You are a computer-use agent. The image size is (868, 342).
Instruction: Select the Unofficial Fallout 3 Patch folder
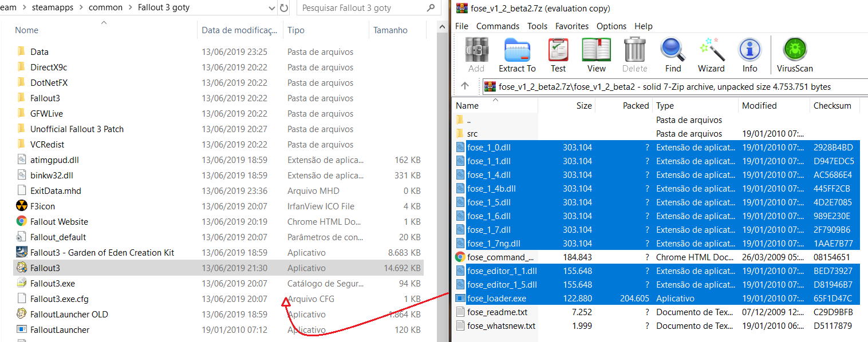click(77, 129)
